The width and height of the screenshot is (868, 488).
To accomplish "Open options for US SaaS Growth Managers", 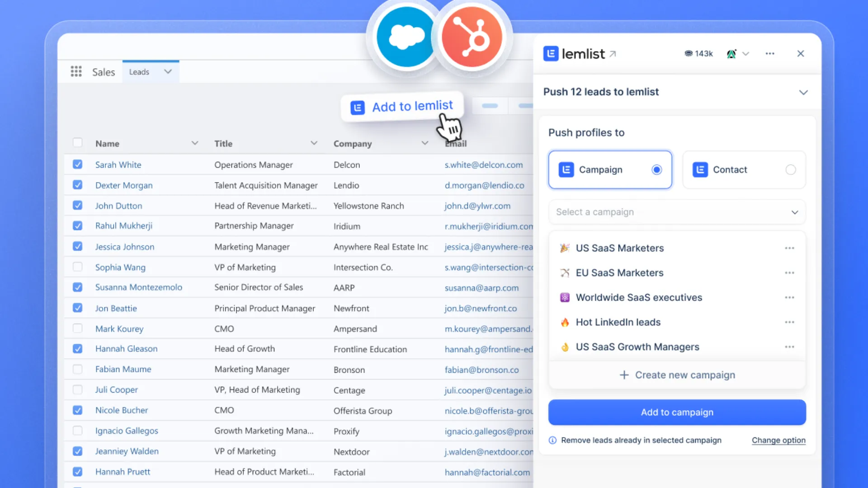I will (x=789, y=347).
